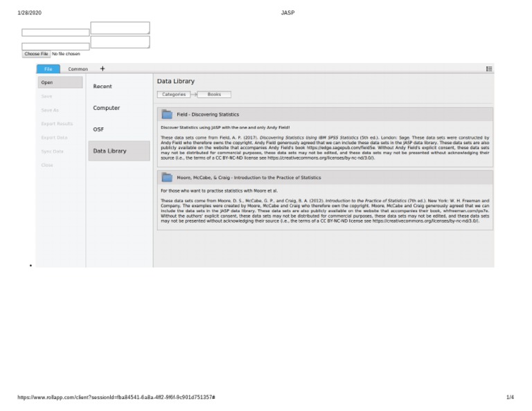The width and height of the screenshot is (532, 411).
Task: Click 'For those who want to practise' text
Action: tap(219, 191)
